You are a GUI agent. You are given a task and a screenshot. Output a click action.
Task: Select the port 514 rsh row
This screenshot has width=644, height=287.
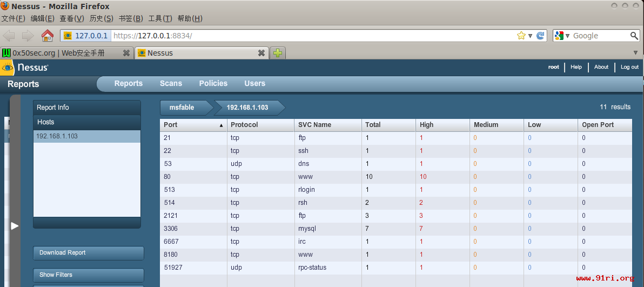[396, 203]
